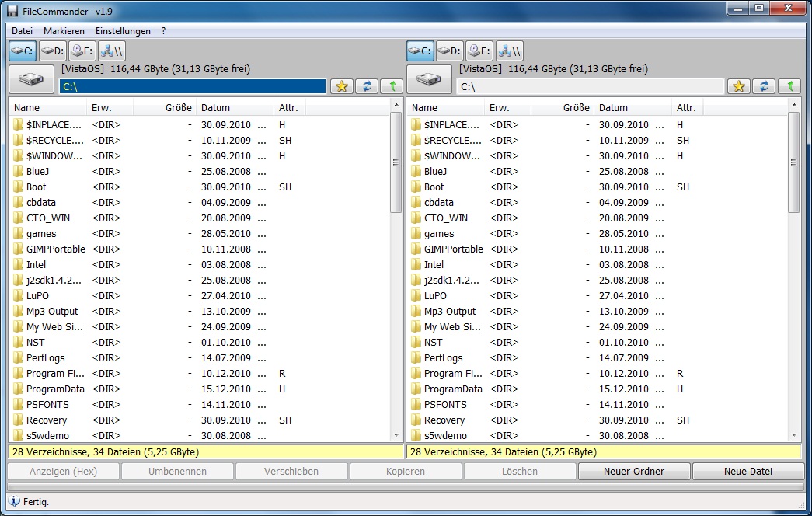The height and width of the screenshot is (516, 812).
Task: Click favorites star icon in right pane
Action: [x=740, y=86]
